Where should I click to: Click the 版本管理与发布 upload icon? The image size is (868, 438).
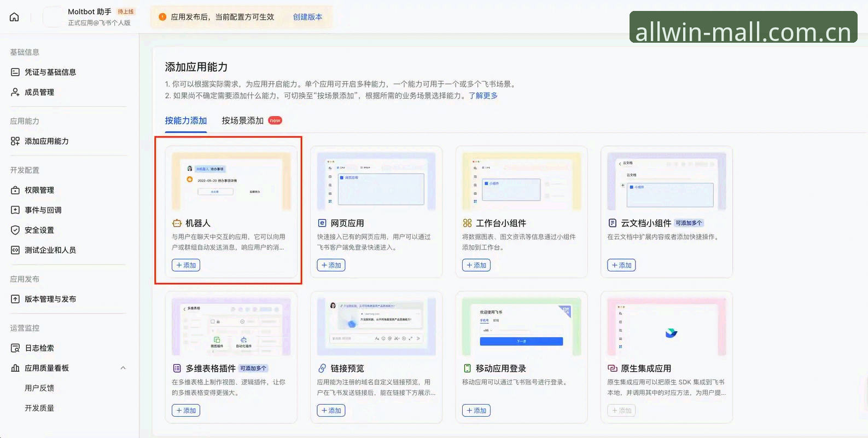pos(15,299)
